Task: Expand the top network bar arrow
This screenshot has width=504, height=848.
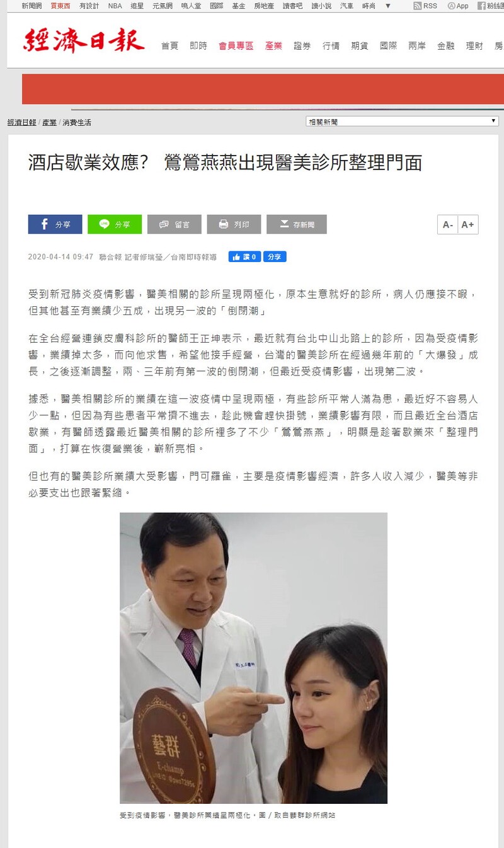Action: (x=387, y=6)
